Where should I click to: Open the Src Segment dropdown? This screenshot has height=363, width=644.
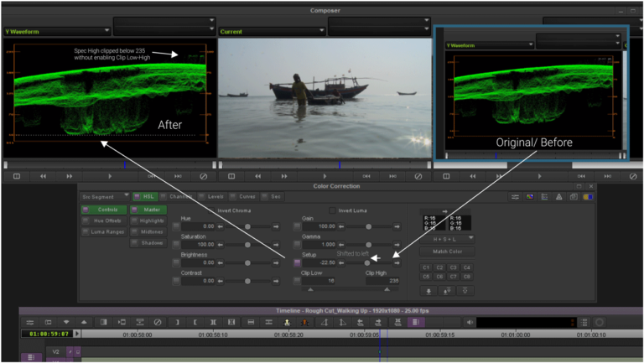click(x=105, y=197)
